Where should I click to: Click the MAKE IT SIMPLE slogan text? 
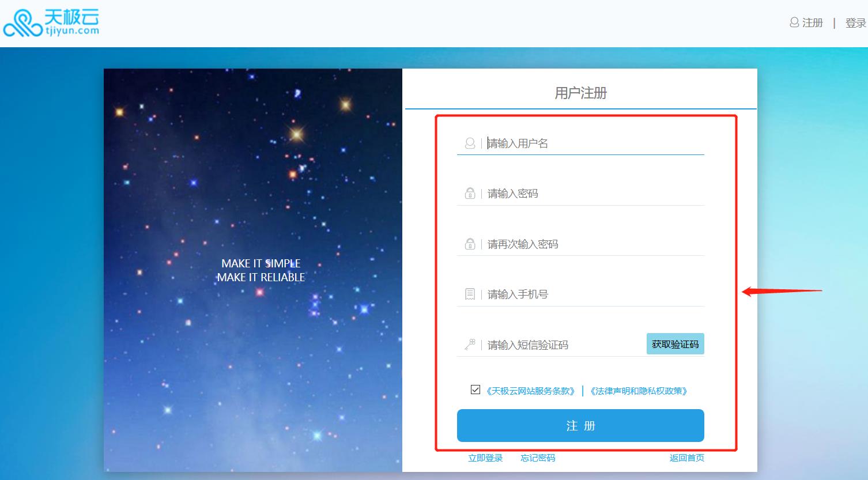(x=261, y=263)
